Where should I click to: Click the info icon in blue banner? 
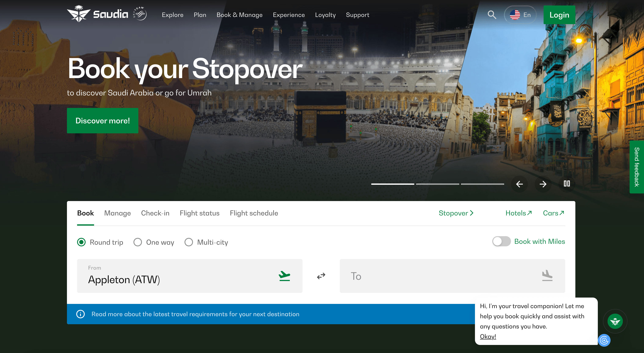click(x=80, y=314)
